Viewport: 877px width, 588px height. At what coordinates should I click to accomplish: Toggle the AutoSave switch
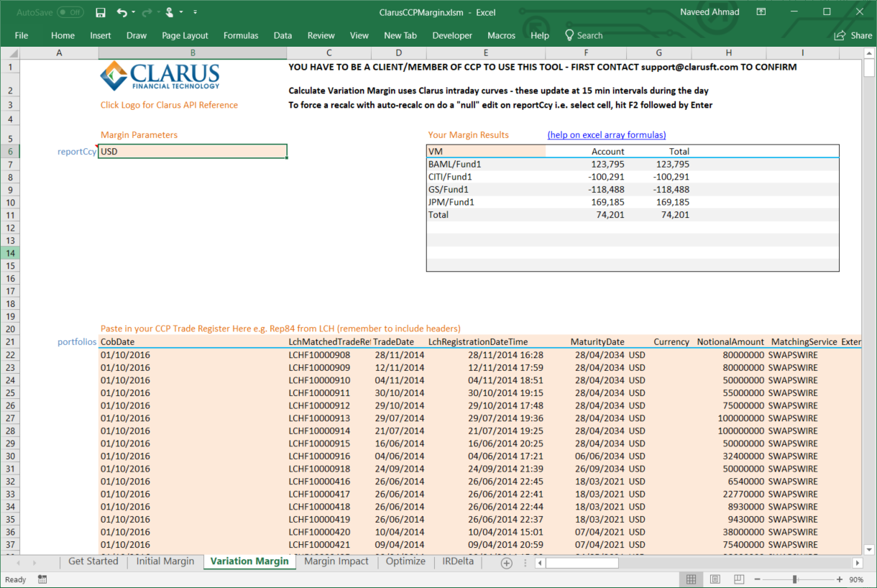(x=70, y=12)
